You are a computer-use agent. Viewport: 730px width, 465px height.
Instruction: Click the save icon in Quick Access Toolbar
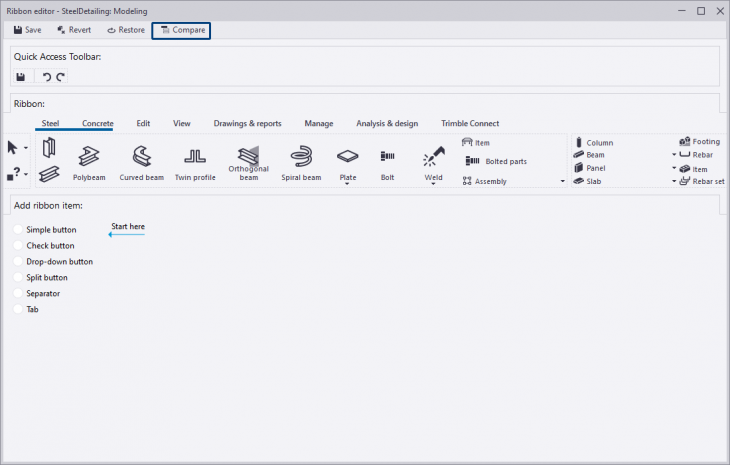click(x=20, y=77)
